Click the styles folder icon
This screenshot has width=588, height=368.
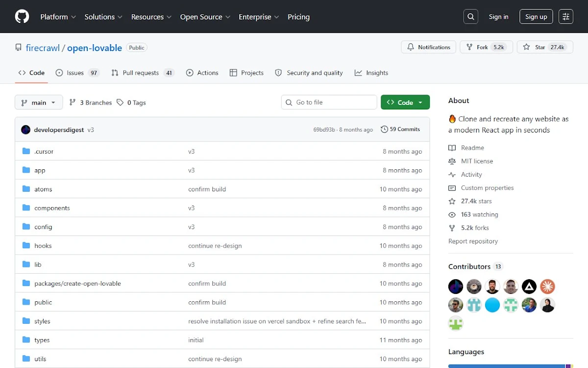pyautogui.click(x=26, y=321)
